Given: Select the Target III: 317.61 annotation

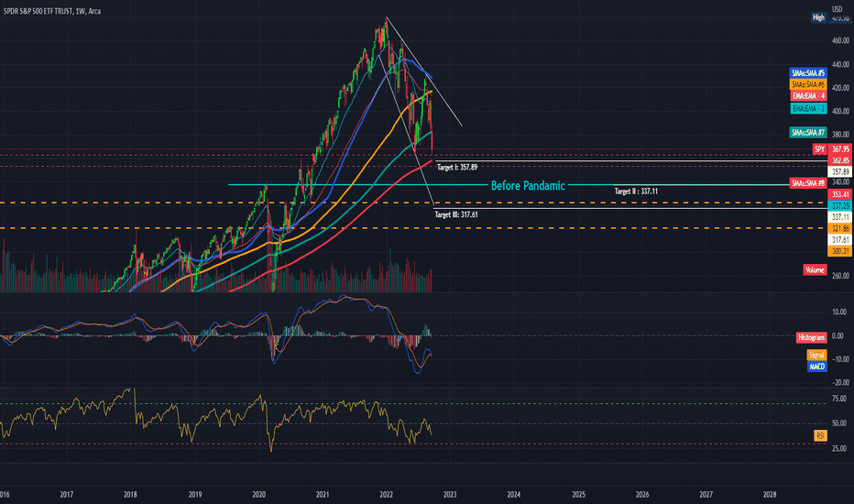Looking at the screenshot, I should [x=456, y=214].
